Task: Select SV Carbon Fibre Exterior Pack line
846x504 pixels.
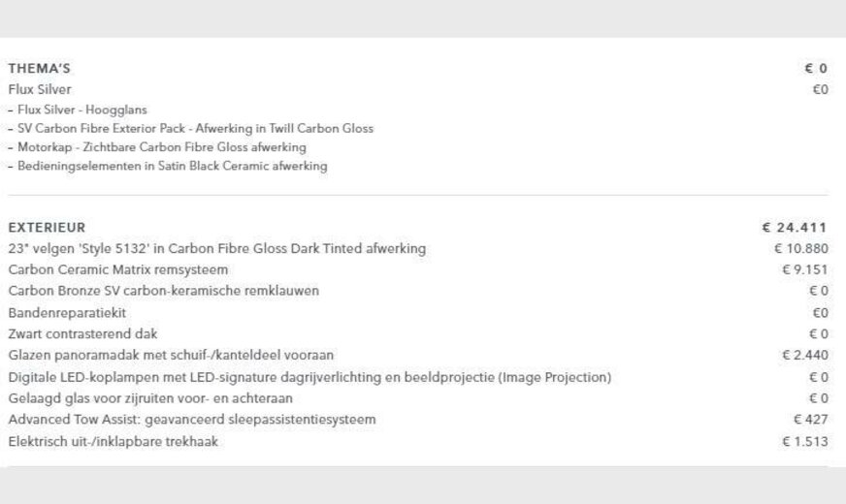Action: (194, 128)
